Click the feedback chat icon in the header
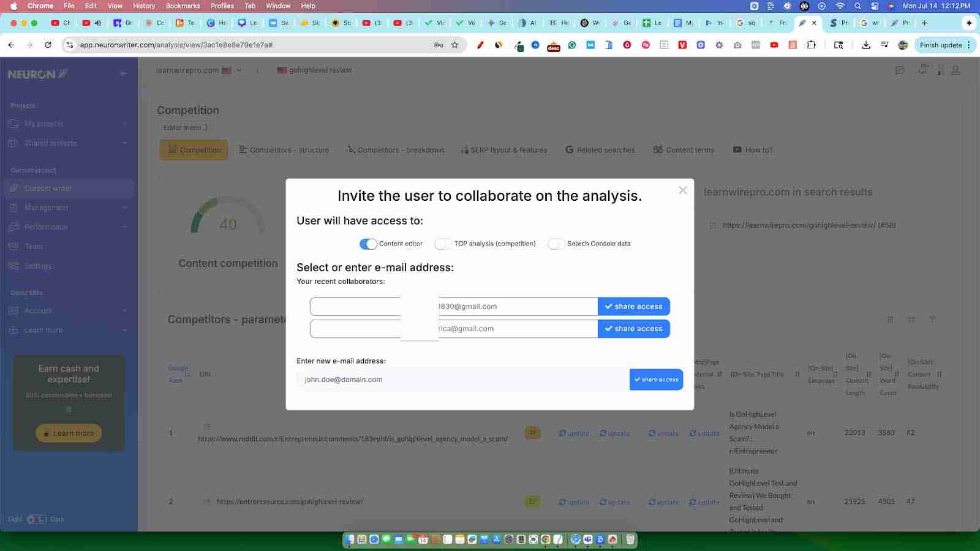This screenshot has height=551, width=980. [x=899, y=70]
